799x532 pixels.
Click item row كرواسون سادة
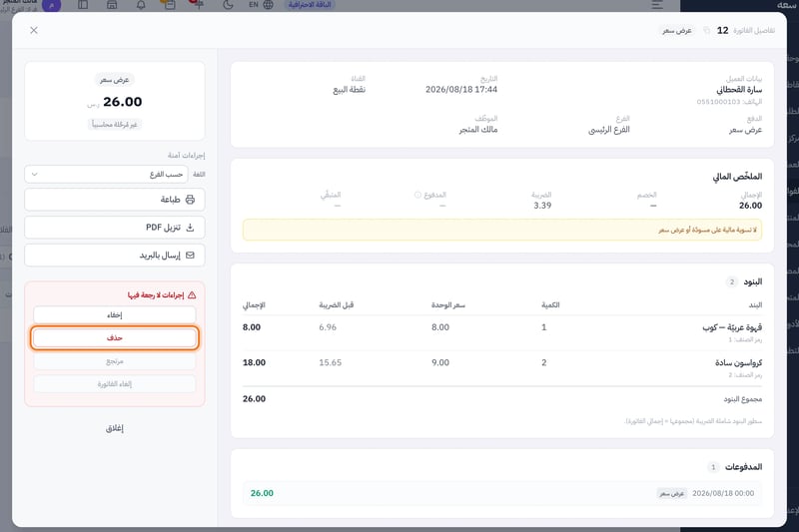[x=502, y=367]
